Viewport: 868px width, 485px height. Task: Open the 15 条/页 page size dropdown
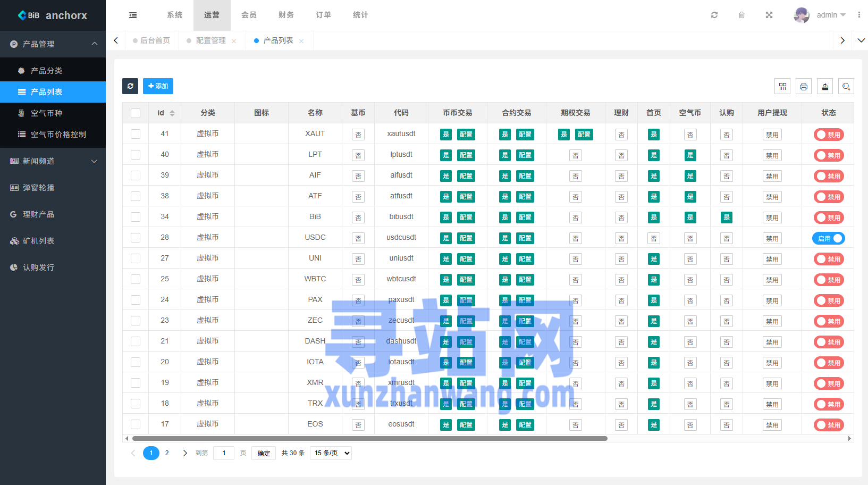331,453
